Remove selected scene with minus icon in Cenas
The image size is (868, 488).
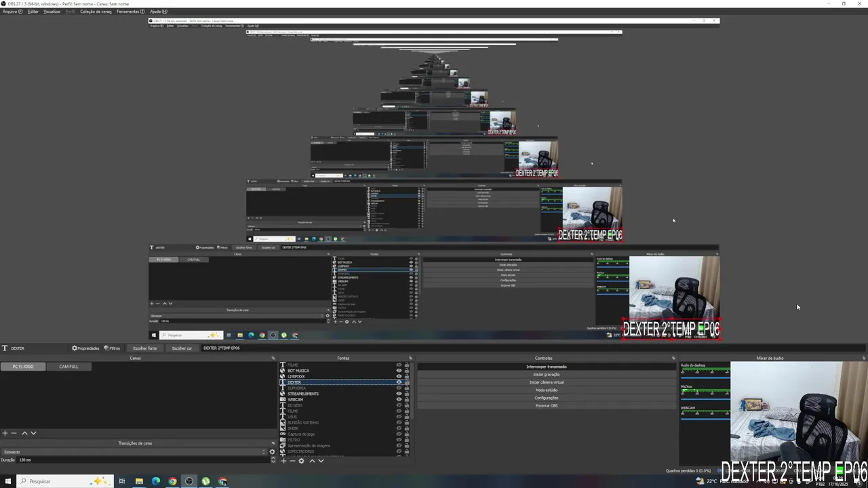coord(14,433)
